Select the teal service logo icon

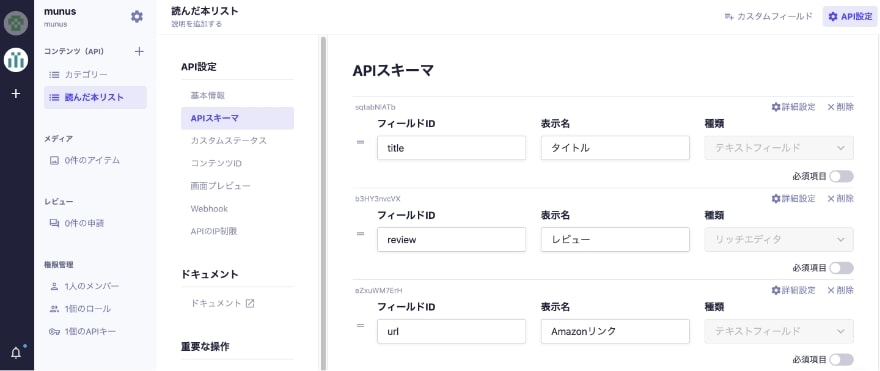(16, 59)
